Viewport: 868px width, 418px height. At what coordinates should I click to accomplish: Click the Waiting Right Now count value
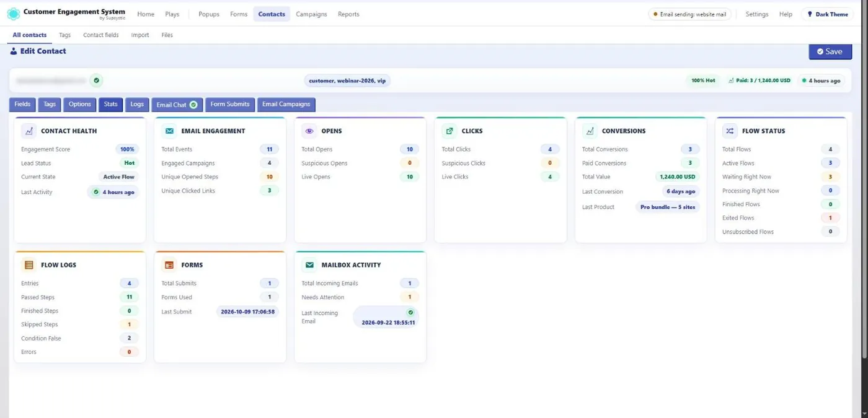(x=830, y=177)
